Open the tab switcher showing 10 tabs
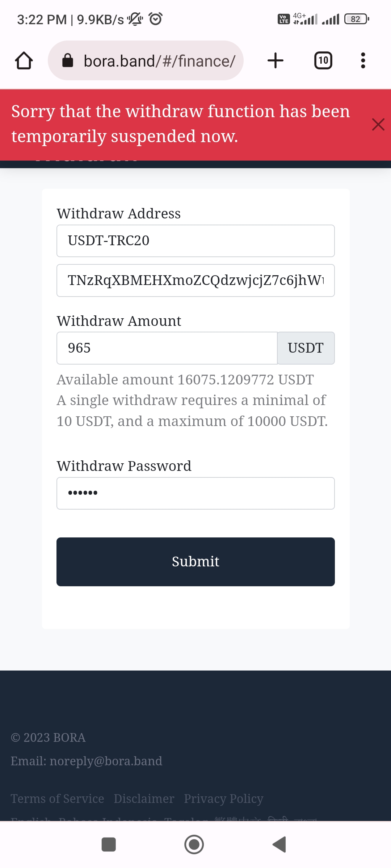Viewport: 391px width, 868px height. point(323,61)
